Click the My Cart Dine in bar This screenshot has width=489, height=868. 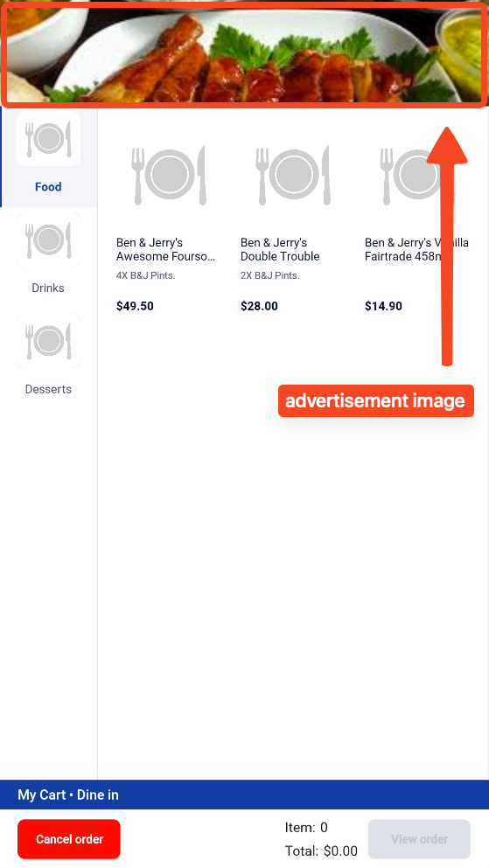pos(244,795)
